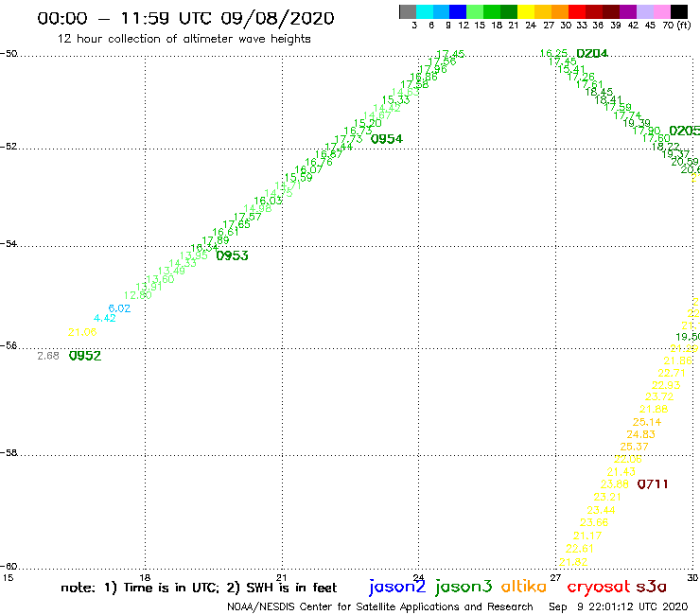700x615 pixels.
Task: Click the 21 longitude axis label
Action: (x=282, y=577)
